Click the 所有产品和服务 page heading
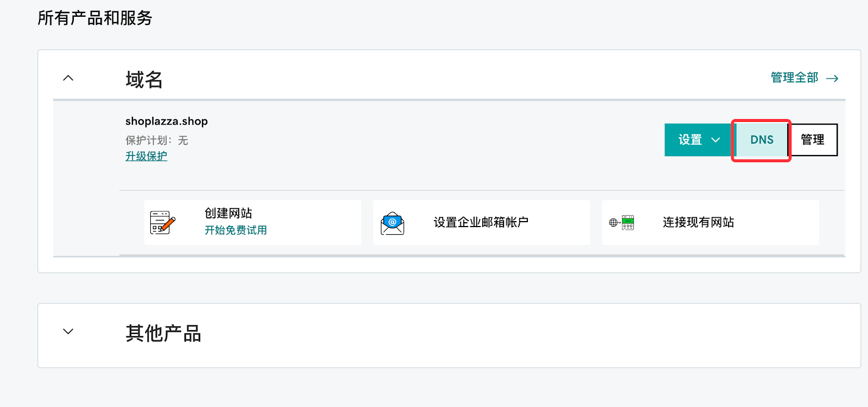Image resolution: width=868 pixels, height=407 pixels. [95, 18]
